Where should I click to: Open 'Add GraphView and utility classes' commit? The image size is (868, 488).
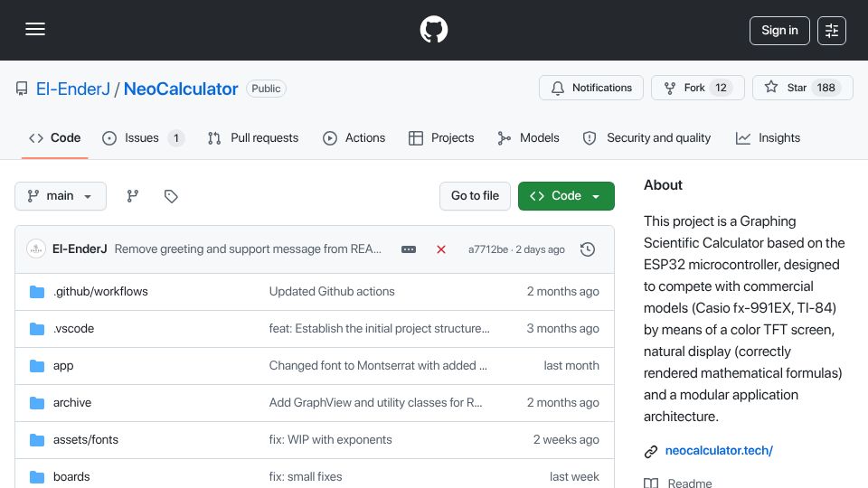[x=375, y=403]
